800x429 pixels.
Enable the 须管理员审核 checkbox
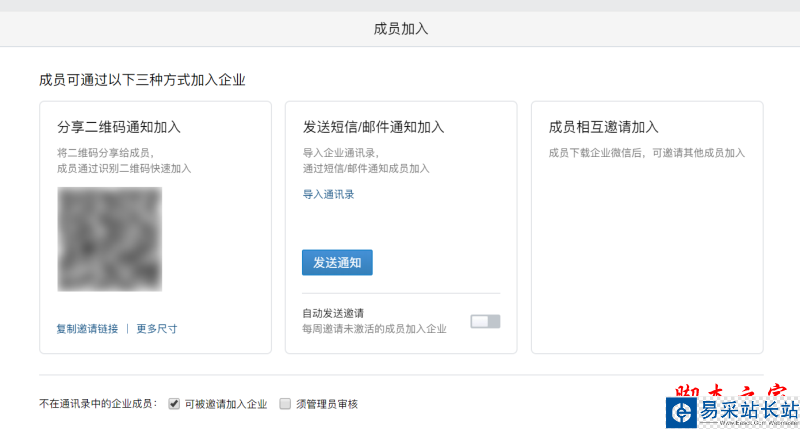pos(285,404)
